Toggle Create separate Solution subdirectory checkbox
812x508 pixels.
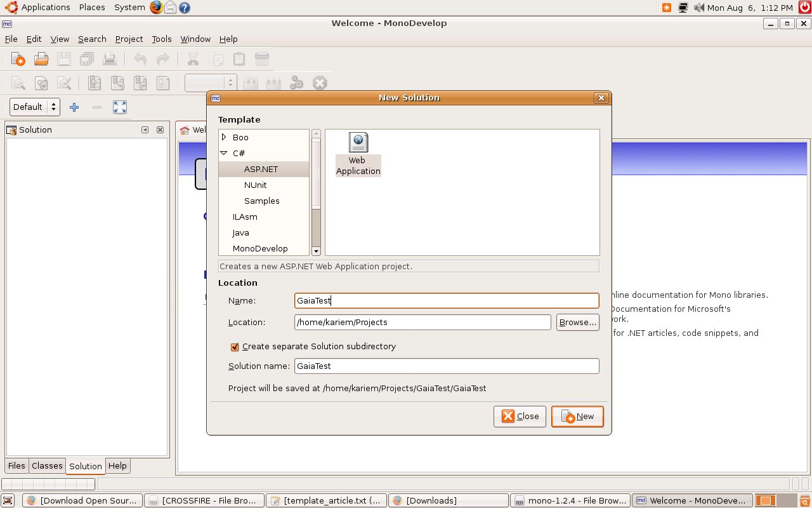pyautogui.click(x=235, y=347)
